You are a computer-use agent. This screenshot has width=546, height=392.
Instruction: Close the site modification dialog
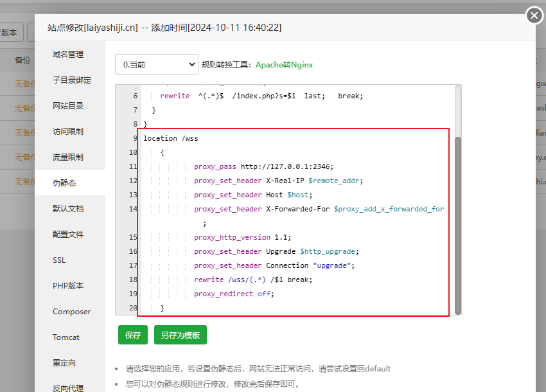pos(534,15)
